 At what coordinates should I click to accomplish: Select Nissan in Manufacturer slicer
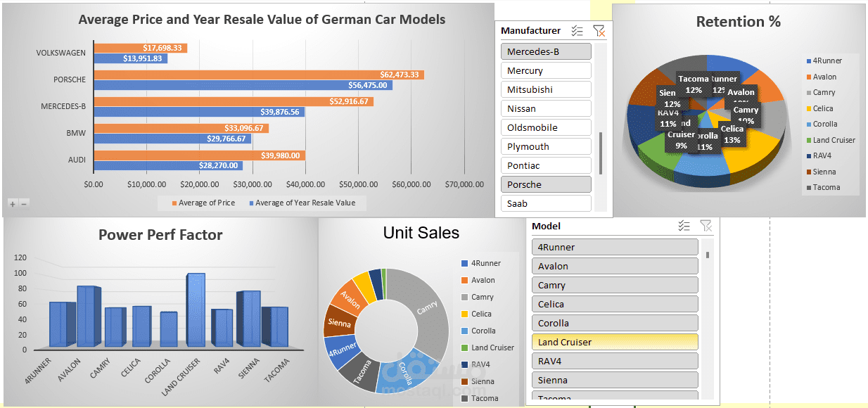(546, 108)
